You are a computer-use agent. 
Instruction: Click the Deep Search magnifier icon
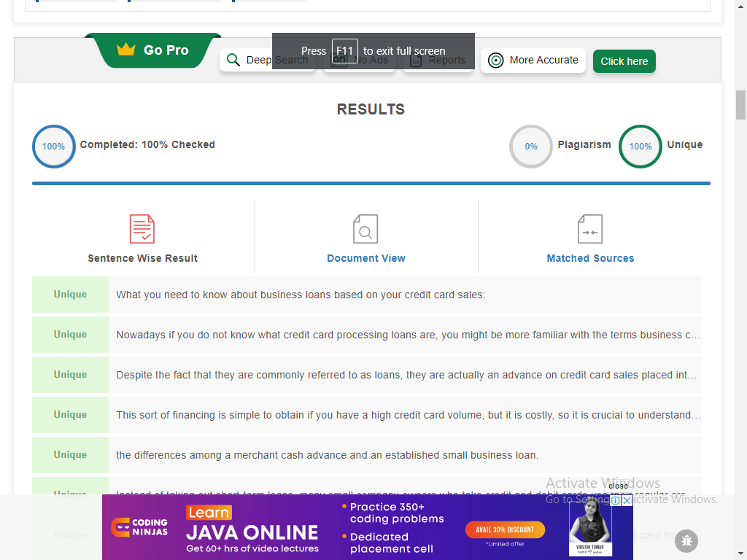[x=233, y=60]
